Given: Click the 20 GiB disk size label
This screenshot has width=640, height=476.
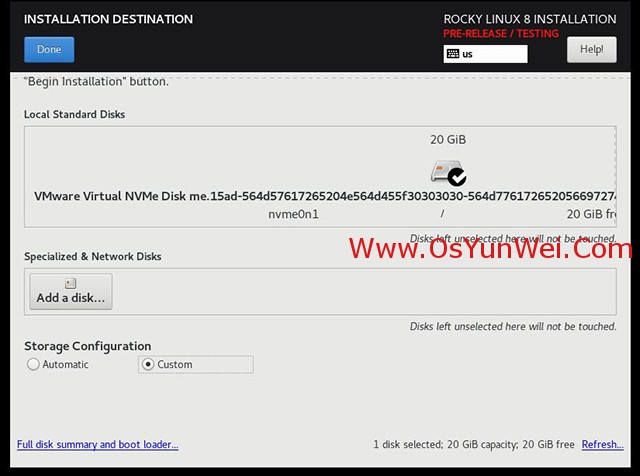Looking at the screenshot, I should pyautogui.click(x=448, y=140).
